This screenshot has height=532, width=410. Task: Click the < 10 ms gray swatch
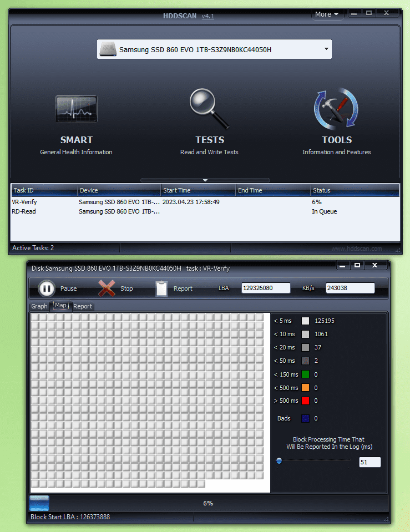306,334
